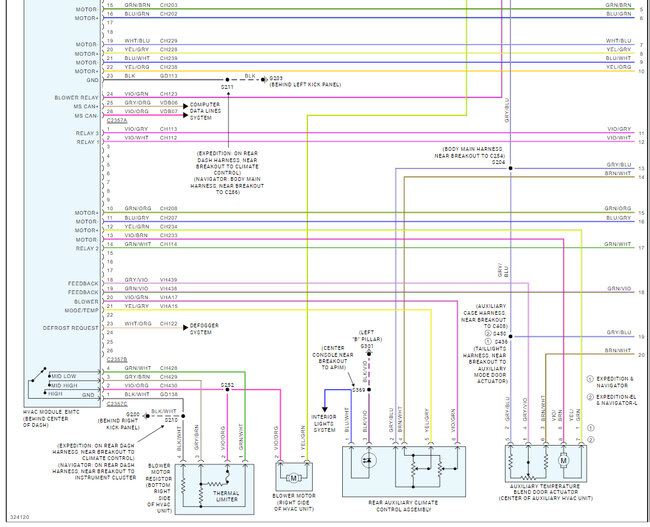
Task: Click the LED symbol in rear climate assembly
Action: click(x=368, y=460)
